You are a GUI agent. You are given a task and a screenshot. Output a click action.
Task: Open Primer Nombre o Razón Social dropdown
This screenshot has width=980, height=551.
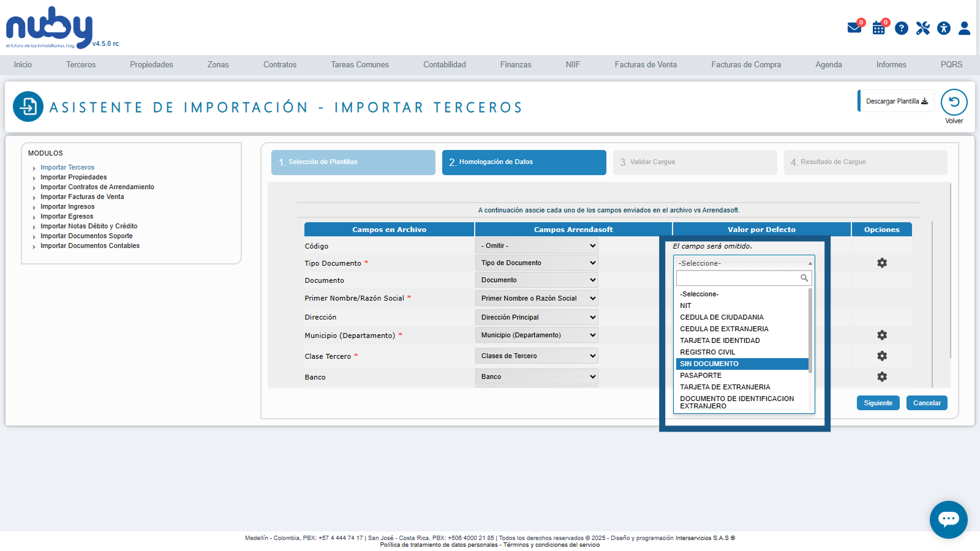(537, 298)
